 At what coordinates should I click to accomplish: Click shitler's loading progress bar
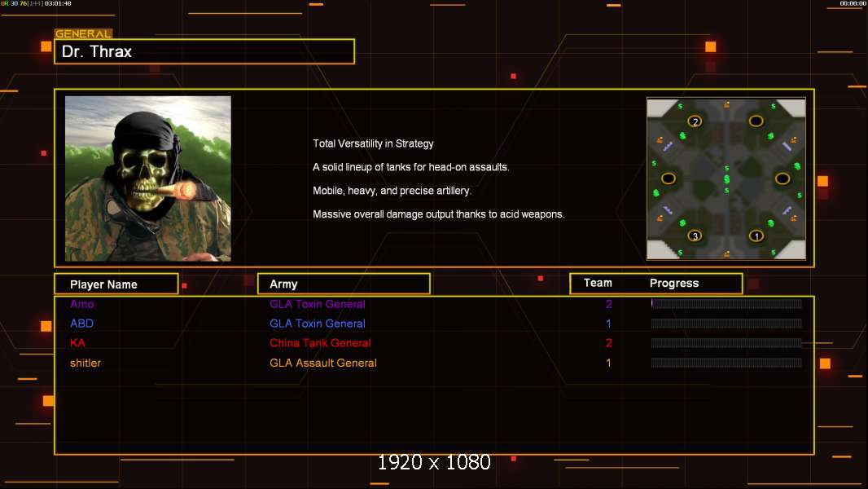click(x=726, y=363)
